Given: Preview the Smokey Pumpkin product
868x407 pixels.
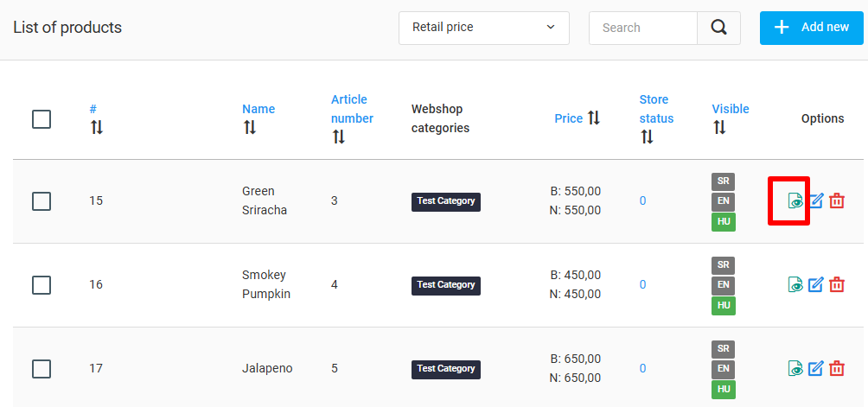Looking at the screenshot, I should [795, 285].
